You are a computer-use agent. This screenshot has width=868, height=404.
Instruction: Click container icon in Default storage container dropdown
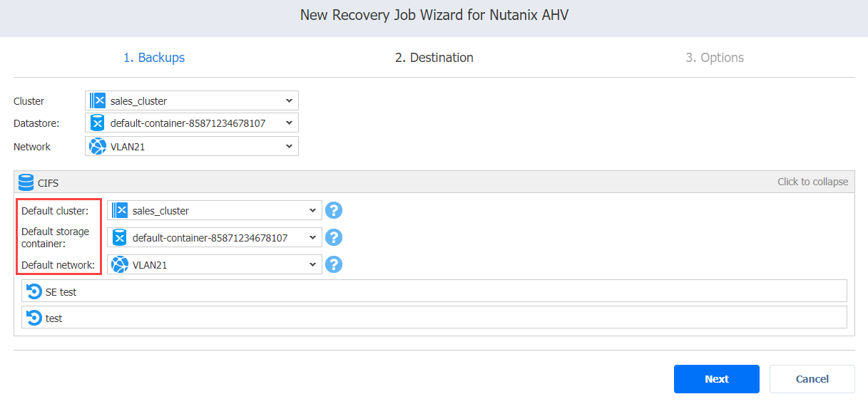click(120, 237)
